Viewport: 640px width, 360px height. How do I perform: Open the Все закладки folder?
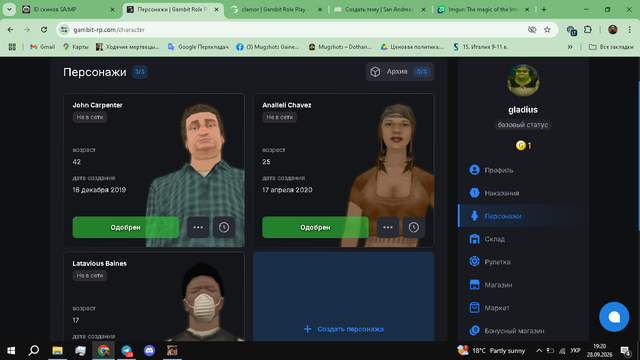[611, 47]
